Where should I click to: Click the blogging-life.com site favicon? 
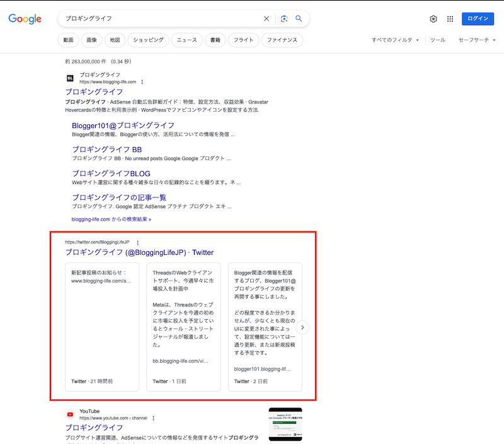click(70, 78)
